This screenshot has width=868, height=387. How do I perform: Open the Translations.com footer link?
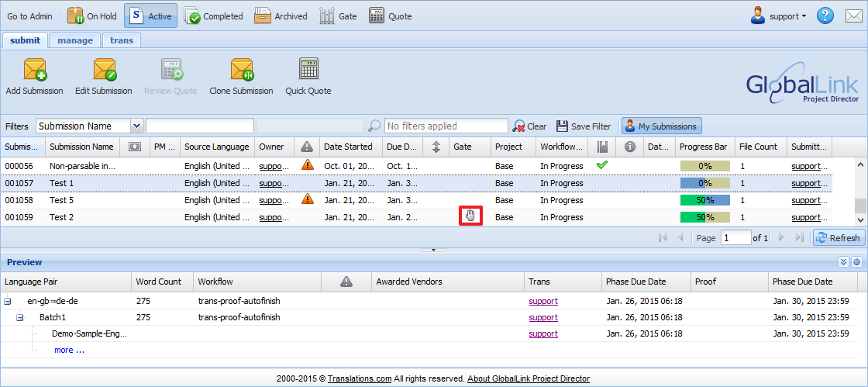(360, 379)
